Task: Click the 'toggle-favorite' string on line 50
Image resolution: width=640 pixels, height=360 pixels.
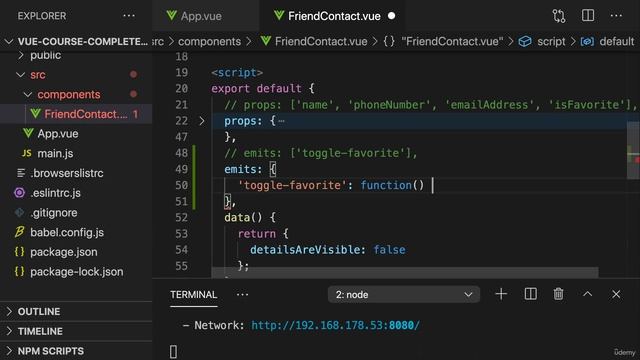Action: point(293,185)
